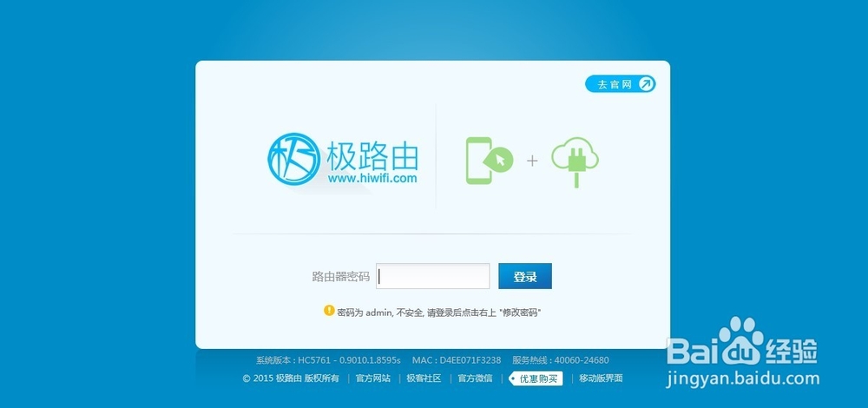868x408 pixels.
Task: Select system version HC5761 text
Action: pos(328,360)
